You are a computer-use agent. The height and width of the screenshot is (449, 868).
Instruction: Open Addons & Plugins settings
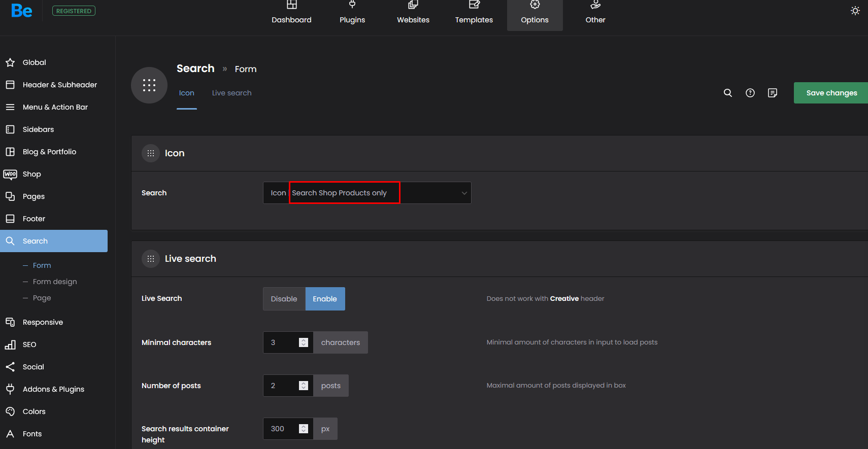(54, 389)
